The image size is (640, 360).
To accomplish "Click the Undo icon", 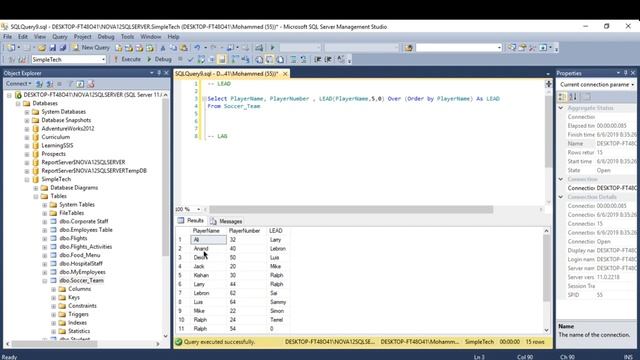I will [x=197, y=48].
